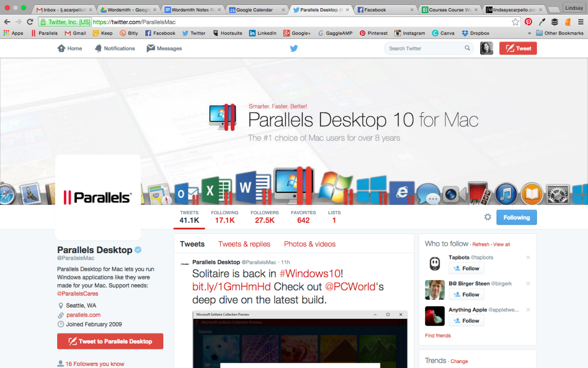Open the Pinterest bookmark

pyautogui.click(x=373, y=33)
